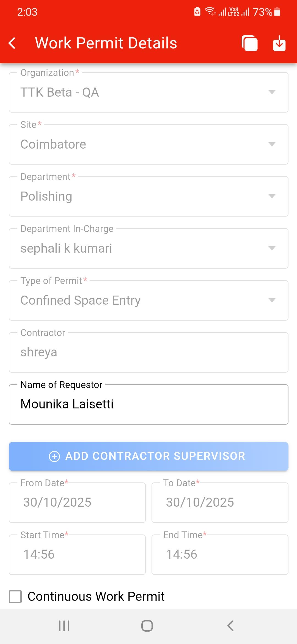This screenshot has height=644, width=297.
Task: Tap the back arrow in header
Action: 12,43
